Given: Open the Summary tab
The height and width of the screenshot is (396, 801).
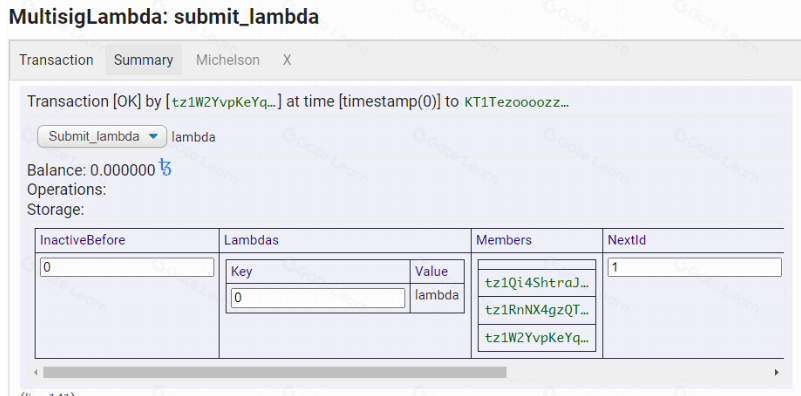Looking at the screenshot, I should [x=143, y=60].
